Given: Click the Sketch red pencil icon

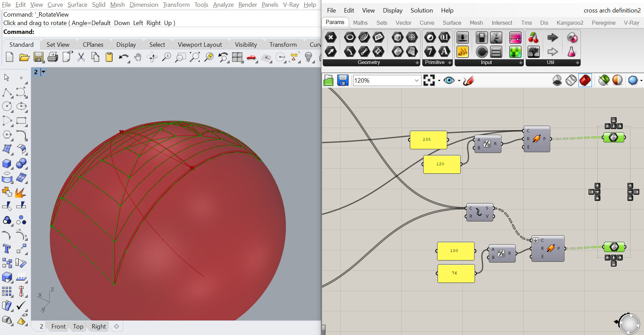Looking at the screenshot, I should point(468,81).
